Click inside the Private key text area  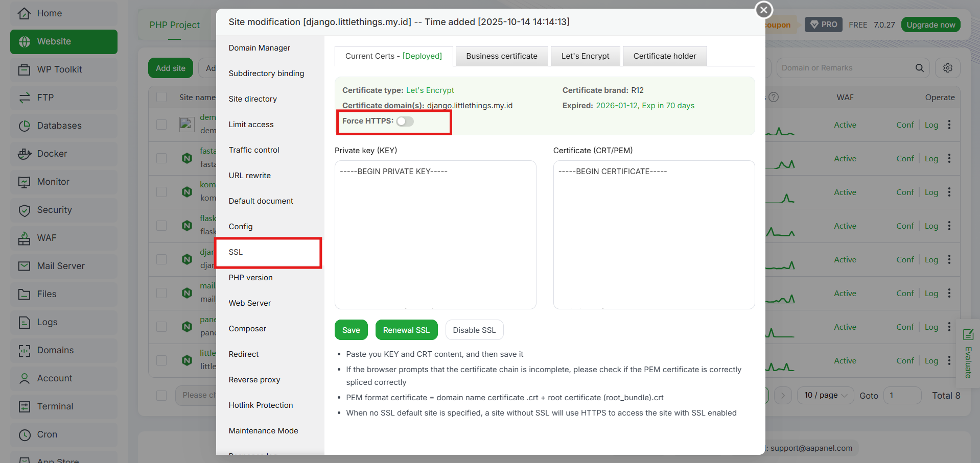click(x=435, y=235)
